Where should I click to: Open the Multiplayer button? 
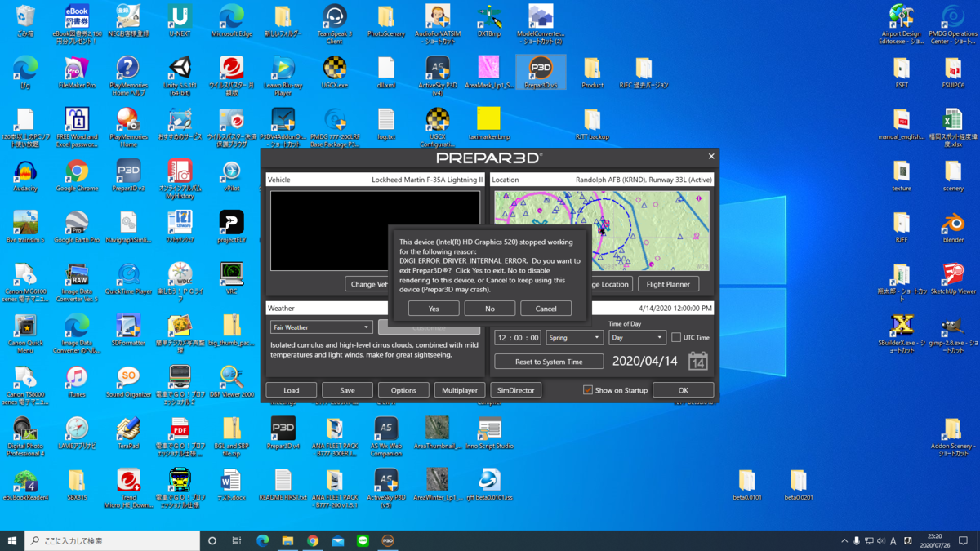(x=460, y=390)
